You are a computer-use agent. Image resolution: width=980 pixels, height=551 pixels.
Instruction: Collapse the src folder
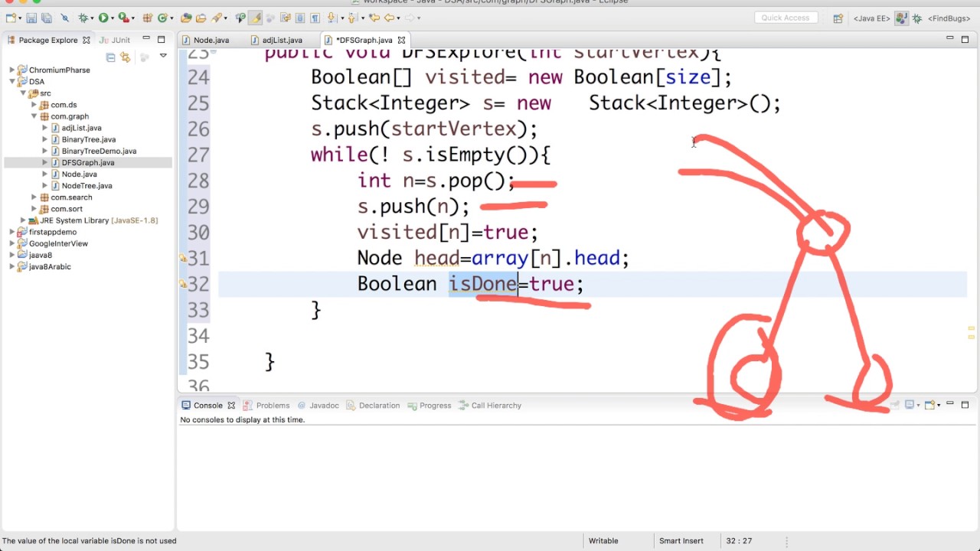(23, 93)
